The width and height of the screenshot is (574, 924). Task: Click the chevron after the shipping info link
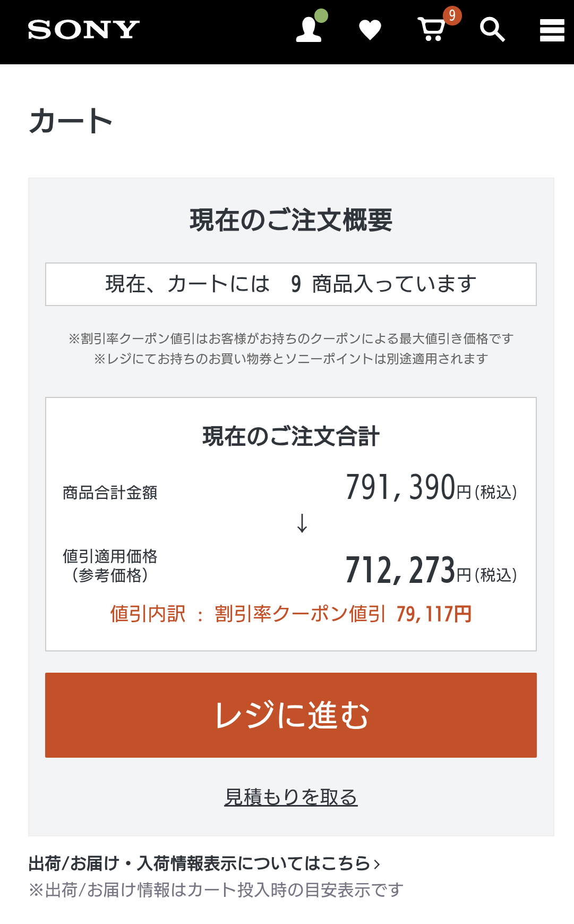pyautogui.click(x=377, y=864)
